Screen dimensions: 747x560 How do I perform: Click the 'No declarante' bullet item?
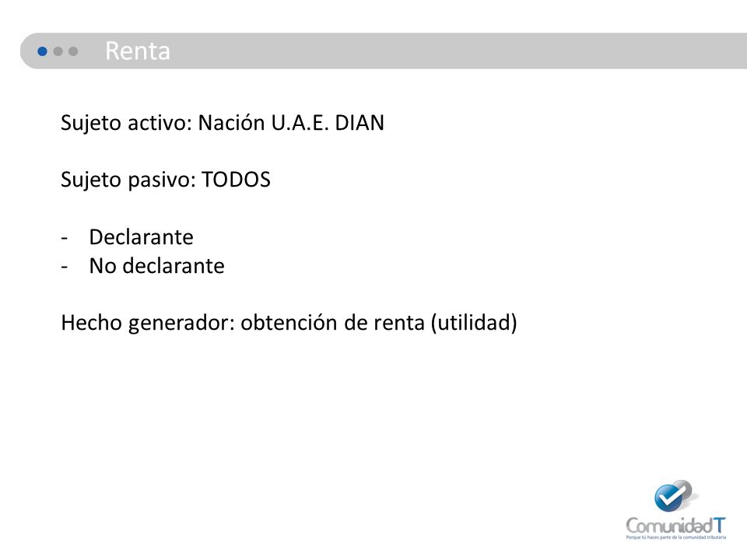click(x=156, y=266)
